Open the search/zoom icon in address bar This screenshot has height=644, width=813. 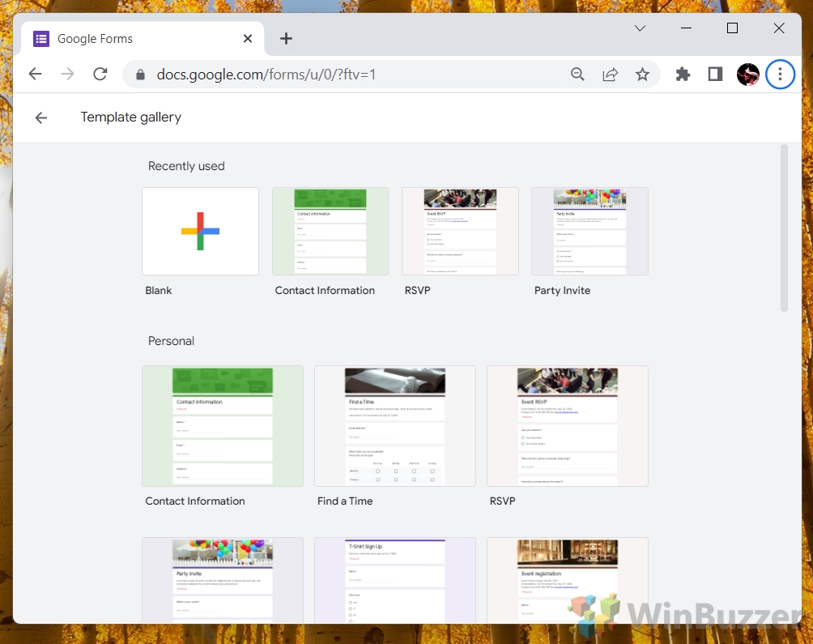(x=577, y=74)
